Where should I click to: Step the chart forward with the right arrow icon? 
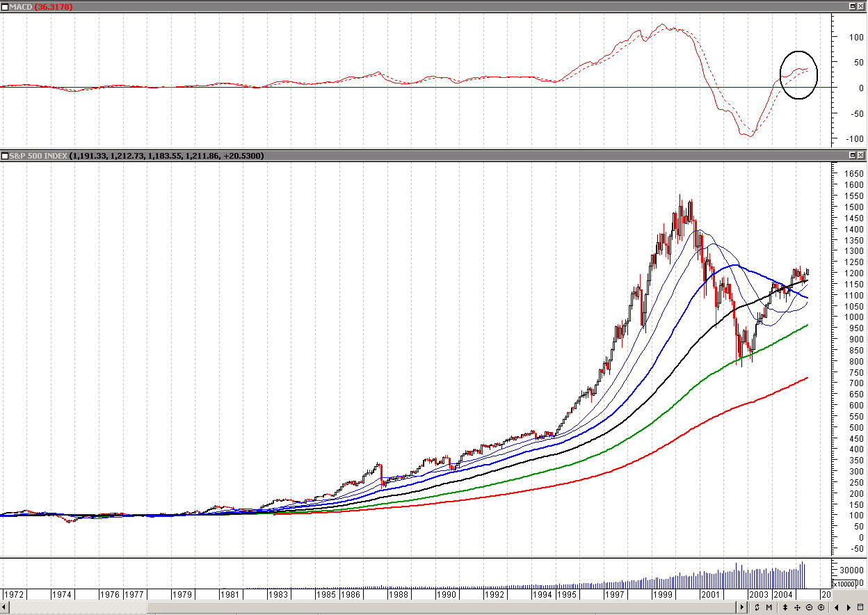pos(849,607)
